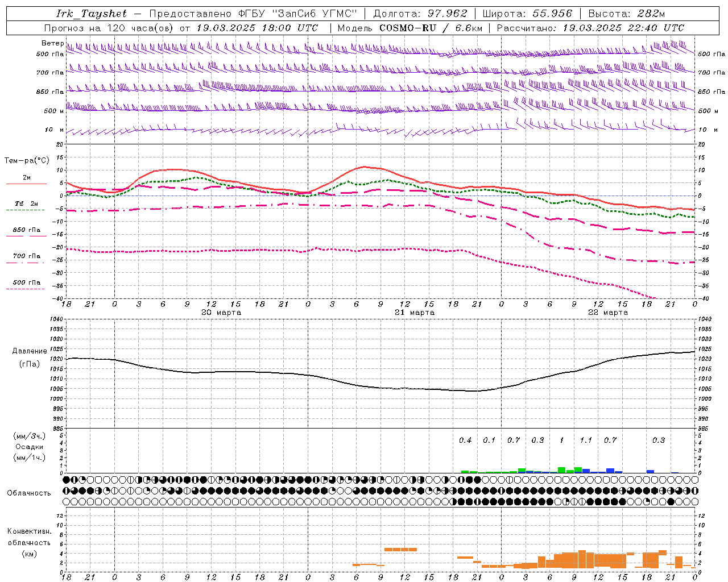Click the elevation text Высота: 282м
The image size is (728, 582).
[x=626, y=14]
